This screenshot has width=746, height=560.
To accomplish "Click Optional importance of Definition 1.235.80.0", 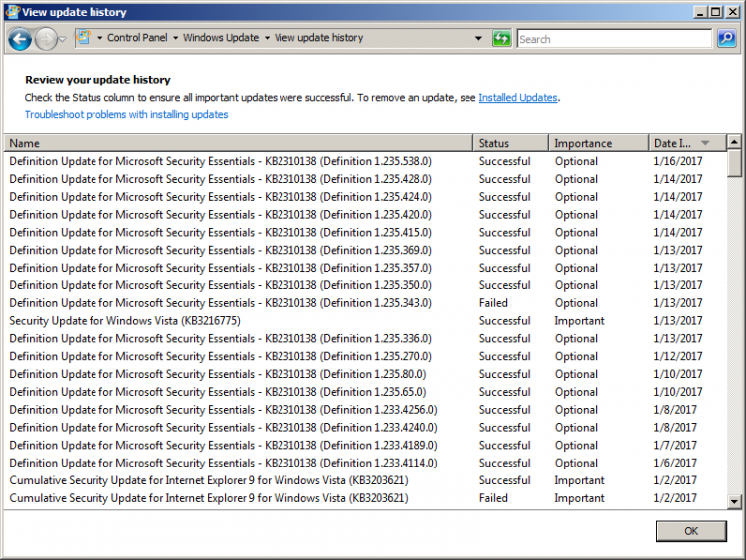I will [x=576, y=374].
